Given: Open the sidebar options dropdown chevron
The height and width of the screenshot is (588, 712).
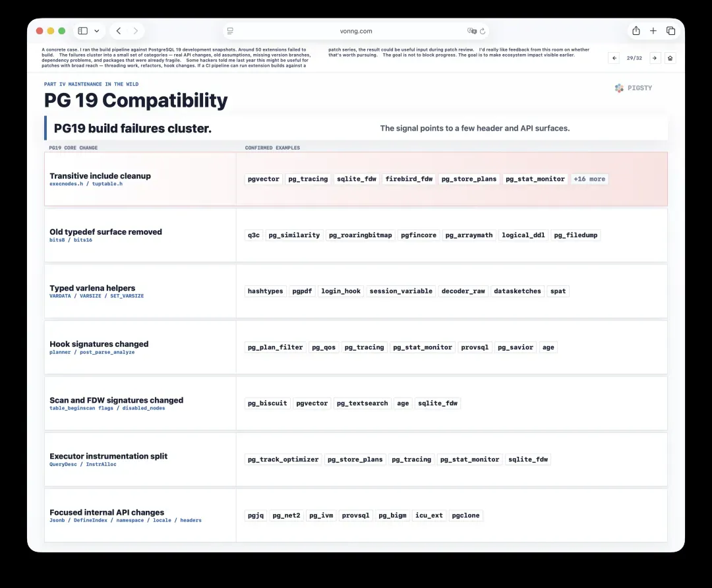Looking at the screenshot, I should tap(97, 31).
